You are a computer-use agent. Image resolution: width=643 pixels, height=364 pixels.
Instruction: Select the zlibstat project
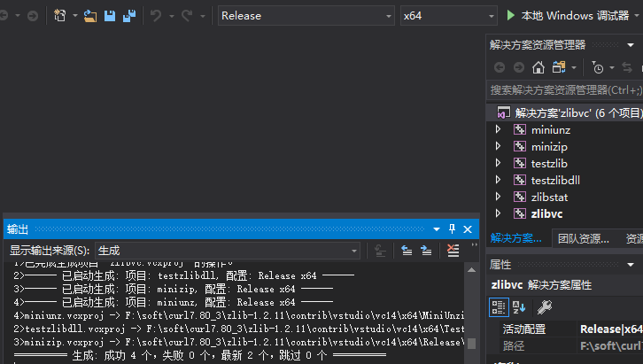(x=549, y=197)
